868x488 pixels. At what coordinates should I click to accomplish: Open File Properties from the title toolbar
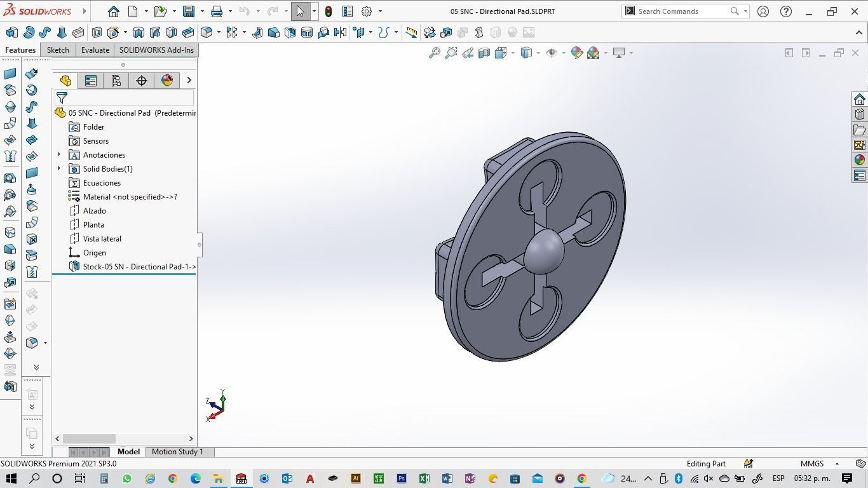(x=348, y=11)
